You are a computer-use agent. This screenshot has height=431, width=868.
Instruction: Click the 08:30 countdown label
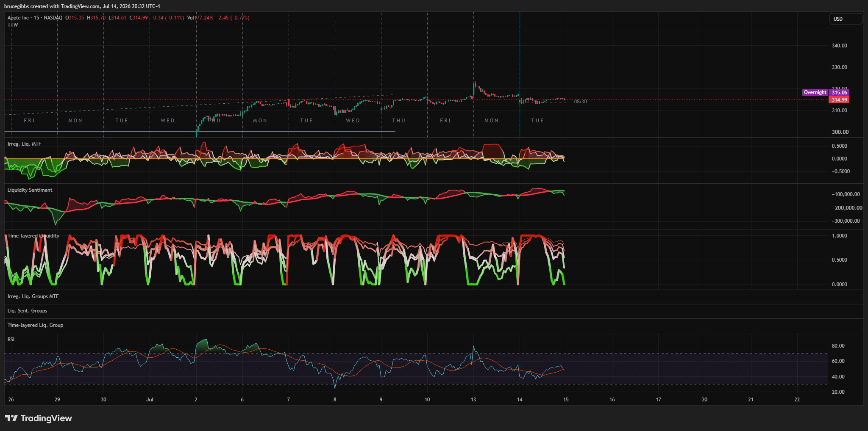581,102
